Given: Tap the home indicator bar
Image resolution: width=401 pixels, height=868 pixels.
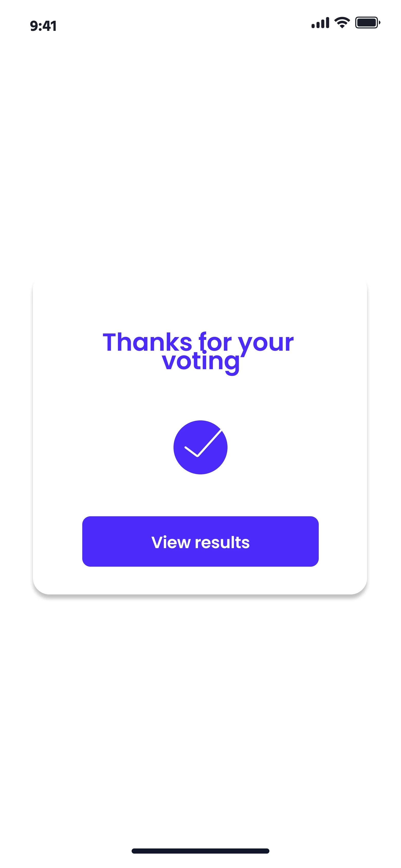Looking at the screenshot, I should coord(200,851).
